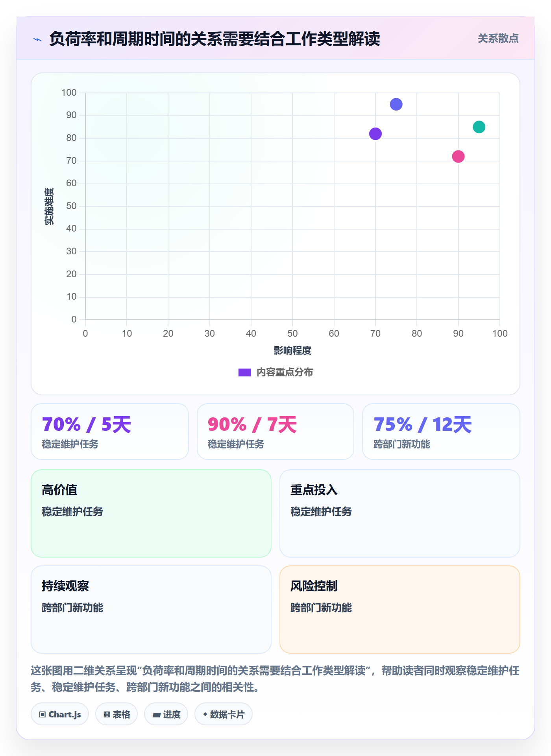
Task: Click the 影响程度 x-axis title
Action: 292,350
